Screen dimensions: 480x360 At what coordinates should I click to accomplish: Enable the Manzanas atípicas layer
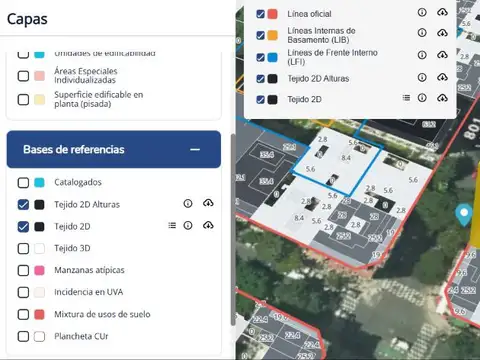click(23, 270)
